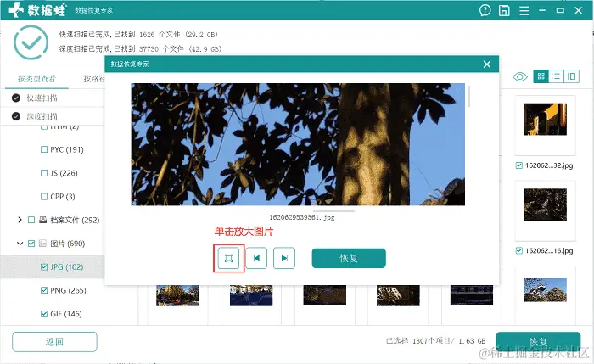Collapse the 图片 (690) category
This screenshot has width=594, height=364.
click(x=20, y=244)
